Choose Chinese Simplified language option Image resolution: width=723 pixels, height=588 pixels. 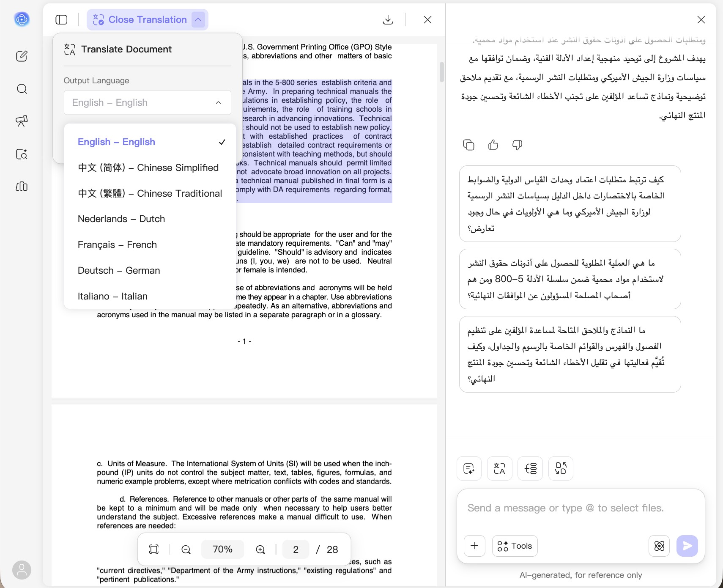[150, 168]
